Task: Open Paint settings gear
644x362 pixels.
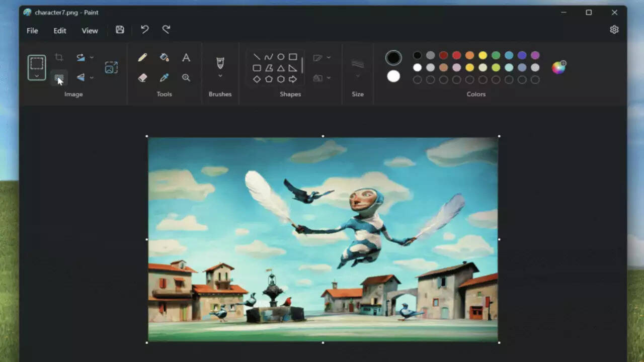Action: click(x=614, y=30)
